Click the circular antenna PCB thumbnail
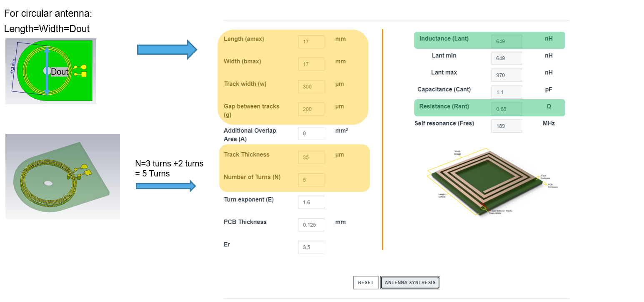Viewport: 644px width, 302px height. (50, 71)
